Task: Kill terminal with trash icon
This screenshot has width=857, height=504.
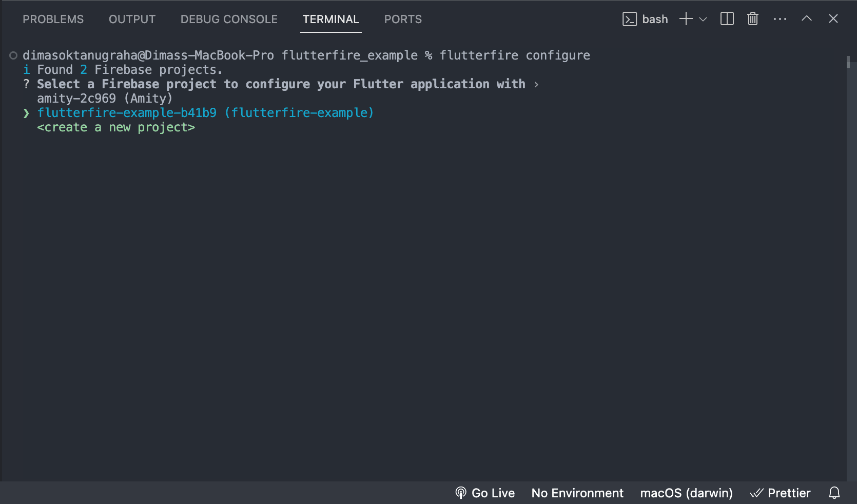Action: [x=753, y=19]
